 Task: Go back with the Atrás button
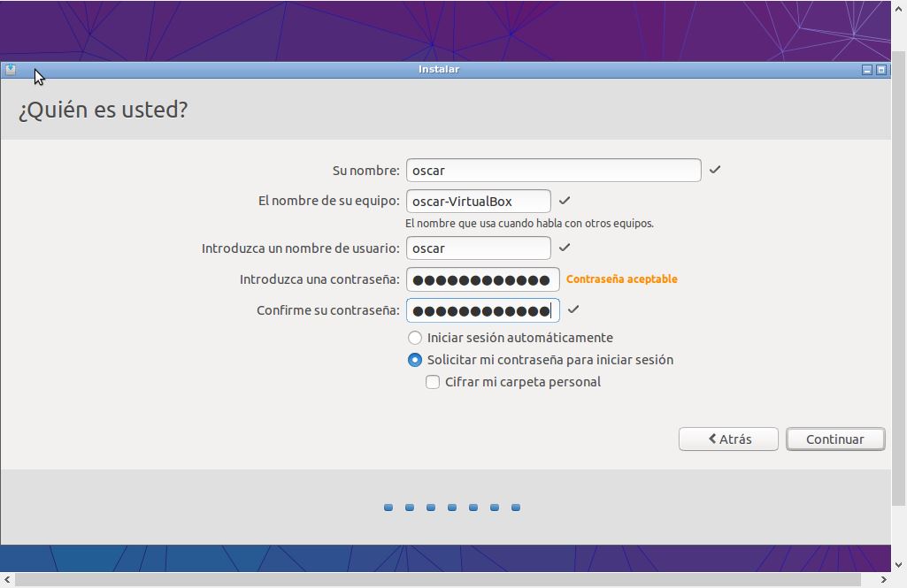pyautogui.click(x=728, y=439)
